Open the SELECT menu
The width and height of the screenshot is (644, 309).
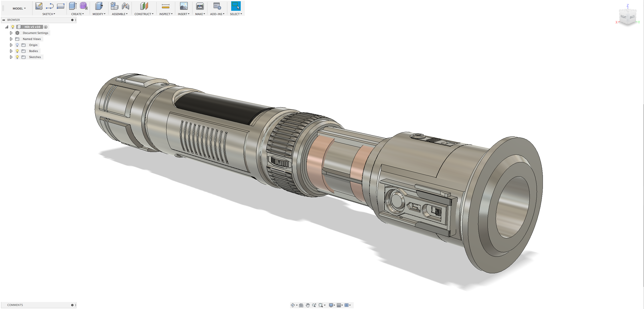(x=236, y=14)
